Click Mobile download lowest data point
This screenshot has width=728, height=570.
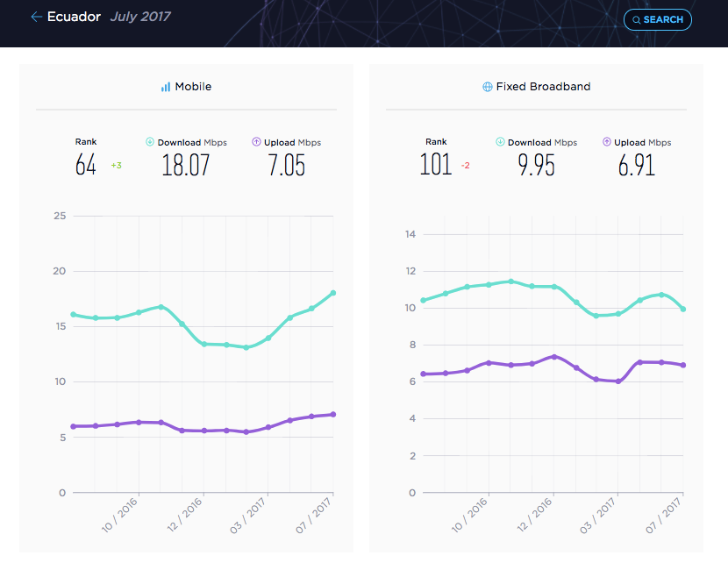[x=246, y=347]
